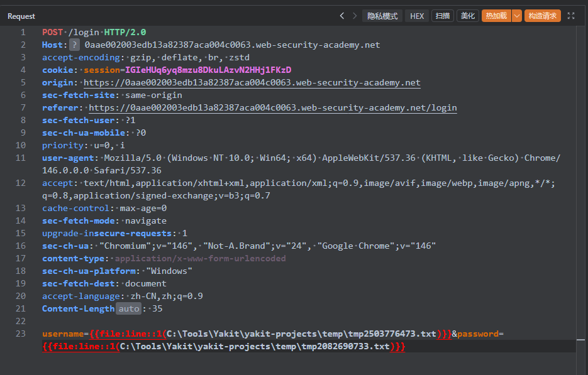Click the question mark badge beside Host

[x=75, y=45]
